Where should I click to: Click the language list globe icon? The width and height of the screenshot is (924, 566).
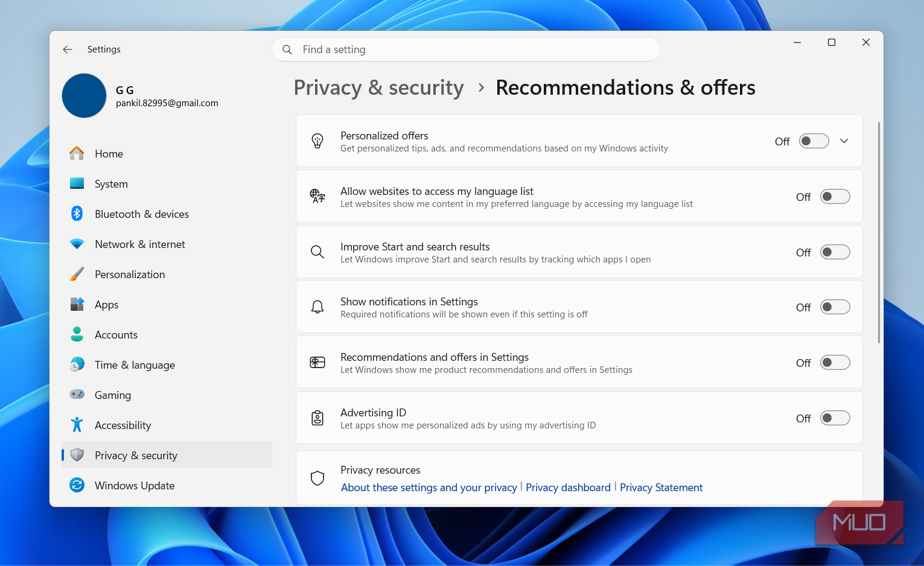tap(317, 196)
